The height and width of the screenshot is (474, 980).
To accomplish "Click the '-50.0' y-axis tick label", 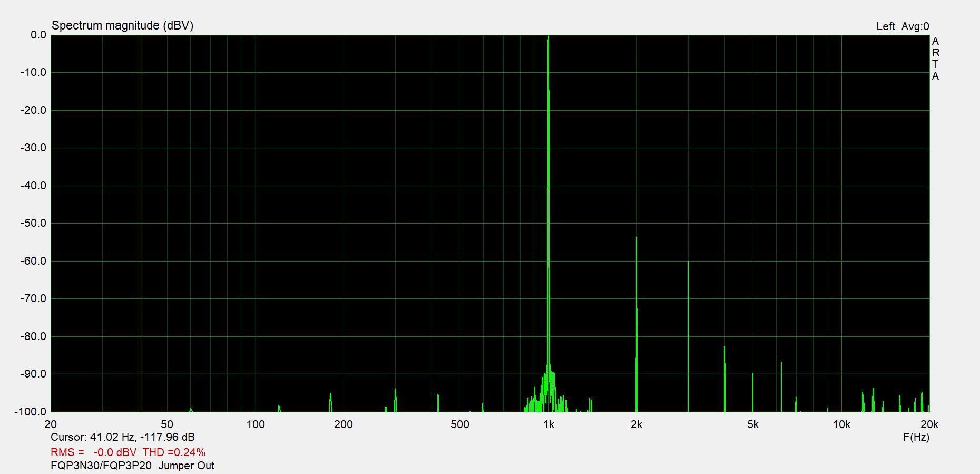I will (x=34, y=223).
